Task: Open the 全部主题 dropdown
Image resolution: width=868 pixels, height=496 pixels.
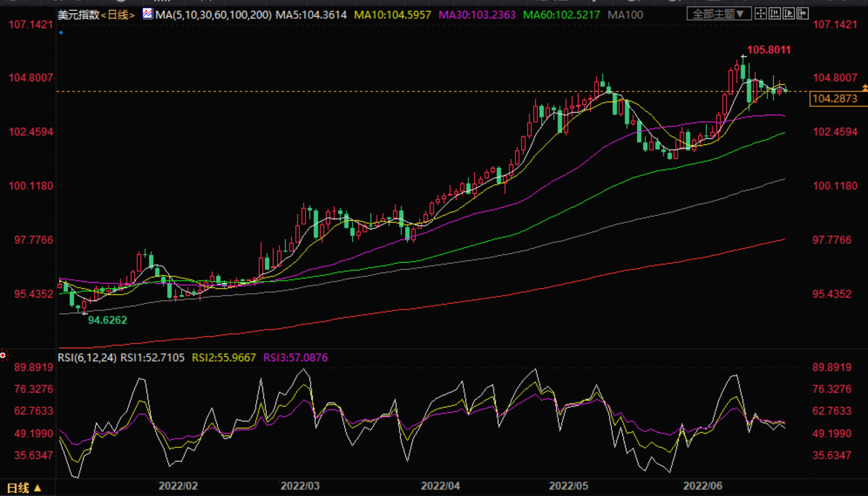Action: pyautogui.click(x=718, y=13)
